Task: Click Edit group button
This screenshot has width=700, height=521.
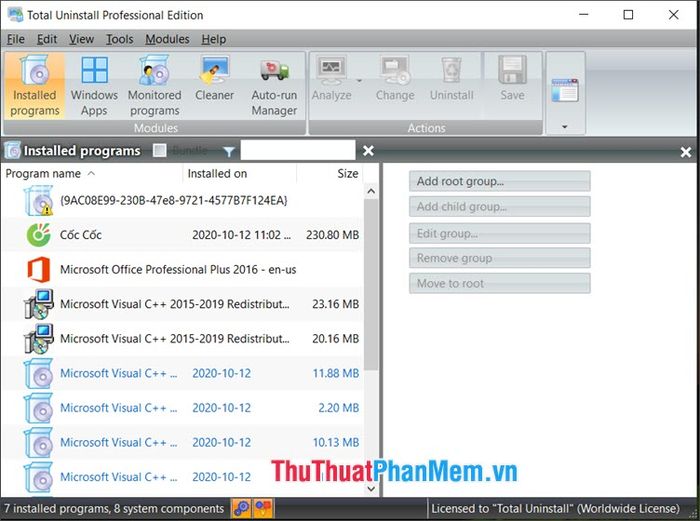Action: 500,233
